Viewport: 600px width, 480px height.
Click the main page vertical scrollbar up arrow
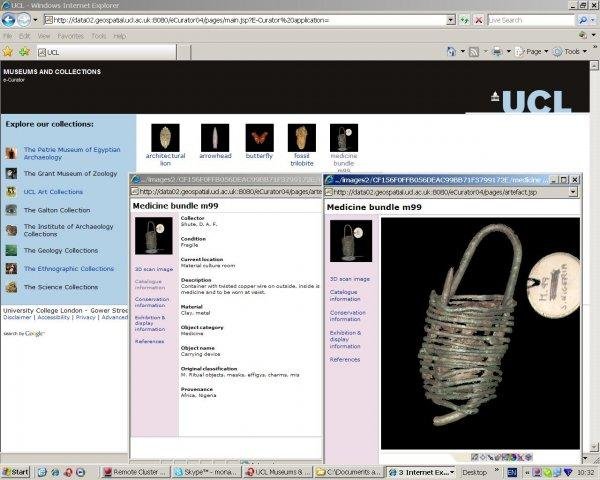tap(594, 65)
